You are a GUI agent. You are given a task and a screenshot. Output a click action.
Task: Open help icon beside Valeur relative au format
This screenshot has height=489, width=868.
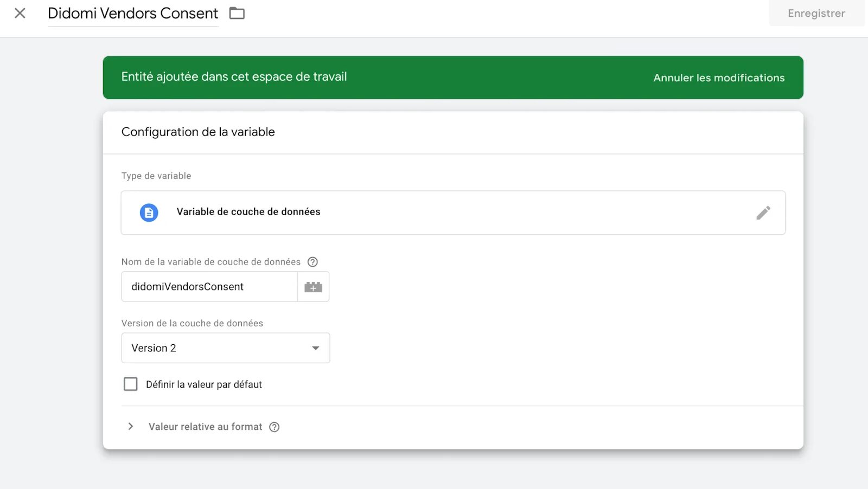275,427
